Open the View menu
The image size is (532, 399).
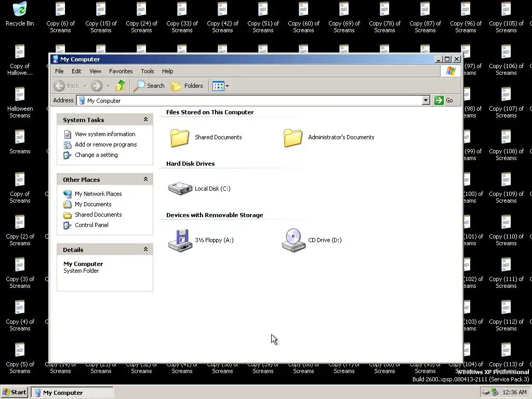95,71
